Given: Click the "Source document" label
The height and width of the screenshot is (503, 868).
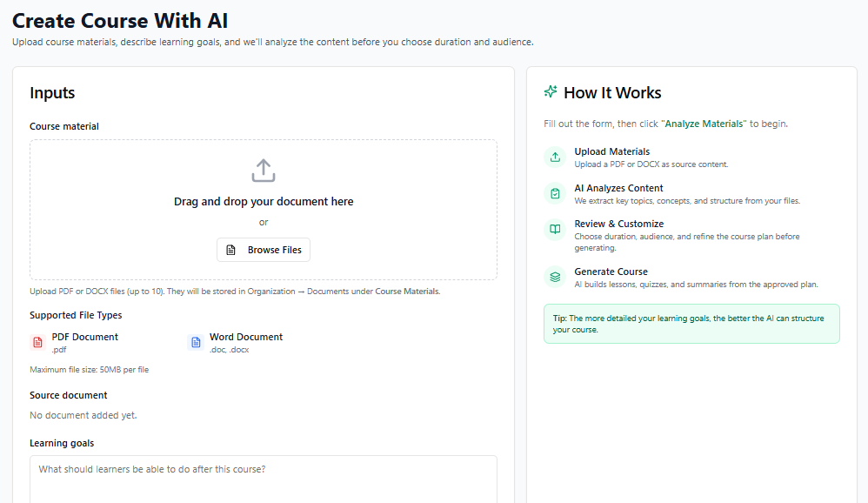Looking at the screenshot, I should 69,395.
